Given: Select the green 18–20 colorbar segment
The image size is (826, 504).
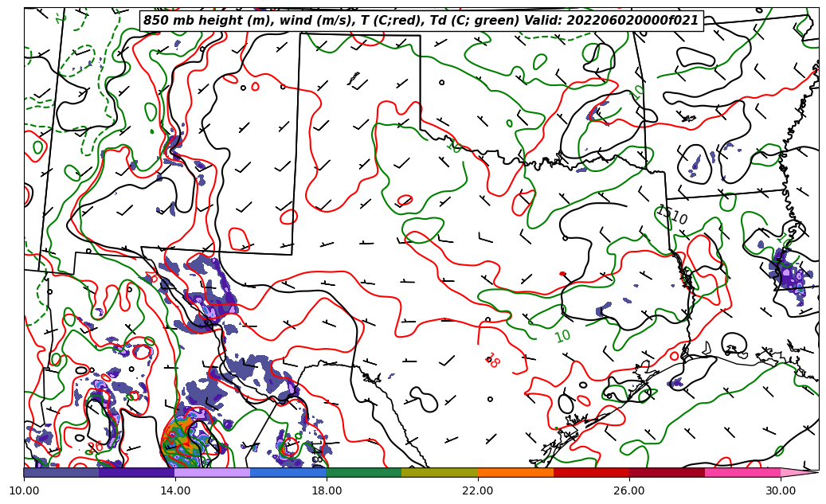Looking at the screenshot, I should click(364, 473).
